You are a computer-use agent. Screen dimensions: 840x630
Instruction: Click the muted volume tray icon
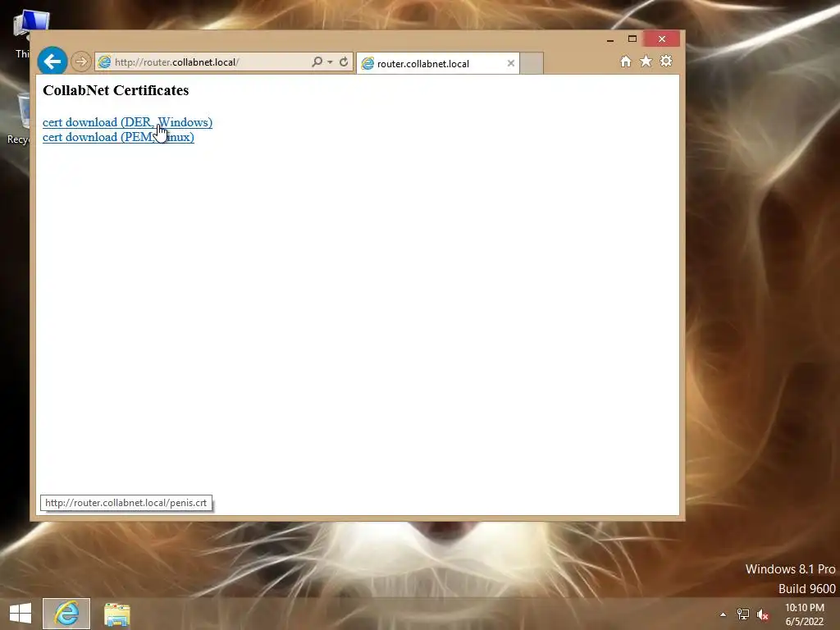(763, 614)
